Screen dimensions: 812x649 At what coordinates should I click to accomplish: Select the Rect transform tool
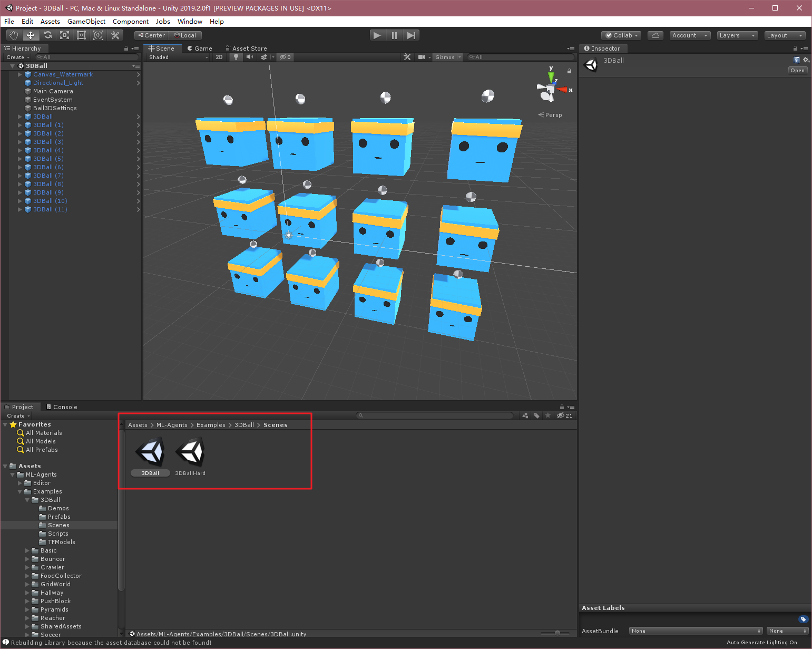[81, 35]
